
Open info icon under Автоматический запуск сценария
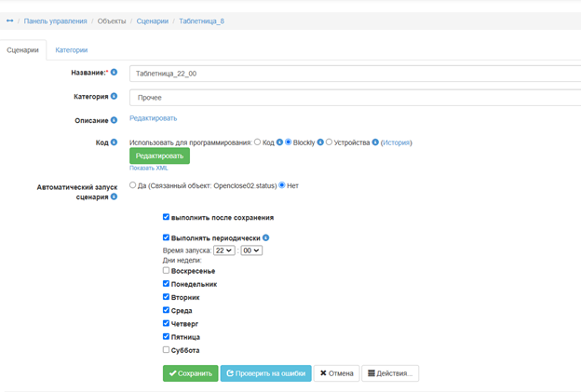tap(114, 196)
